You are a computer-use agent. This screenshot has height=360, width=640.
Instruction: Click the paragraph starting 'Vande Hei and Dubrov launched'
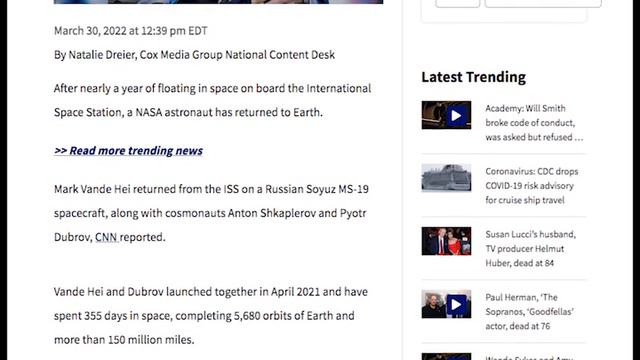point(211,316)
